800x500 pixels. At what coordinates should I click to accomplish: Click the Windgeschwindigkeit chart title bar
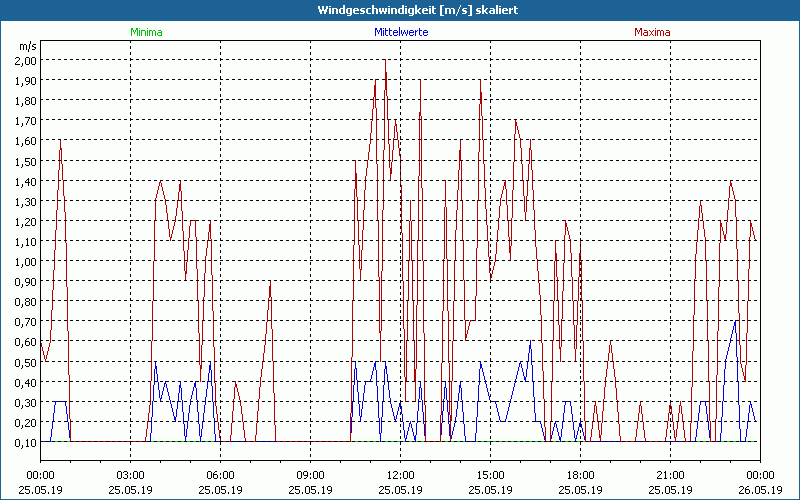(400, 9)
